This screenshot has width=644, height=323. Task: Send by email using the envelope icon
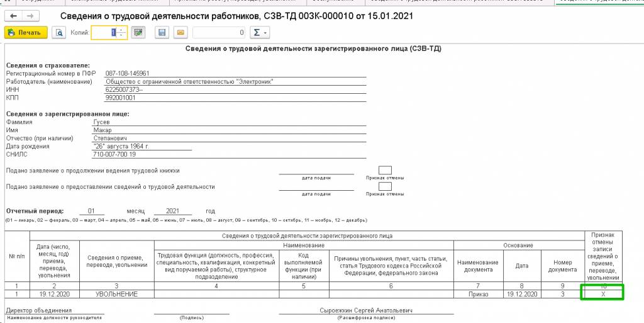tap(180, 33)
